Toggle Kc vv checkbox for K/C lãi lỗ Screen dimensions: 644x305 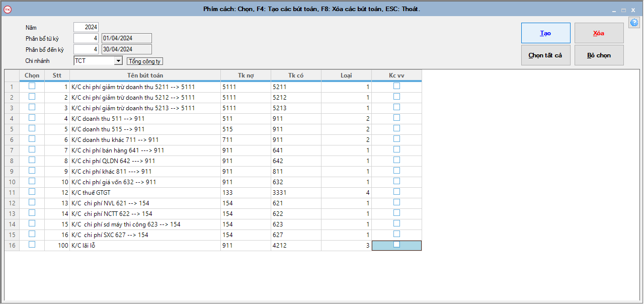[x=396, y=245]
